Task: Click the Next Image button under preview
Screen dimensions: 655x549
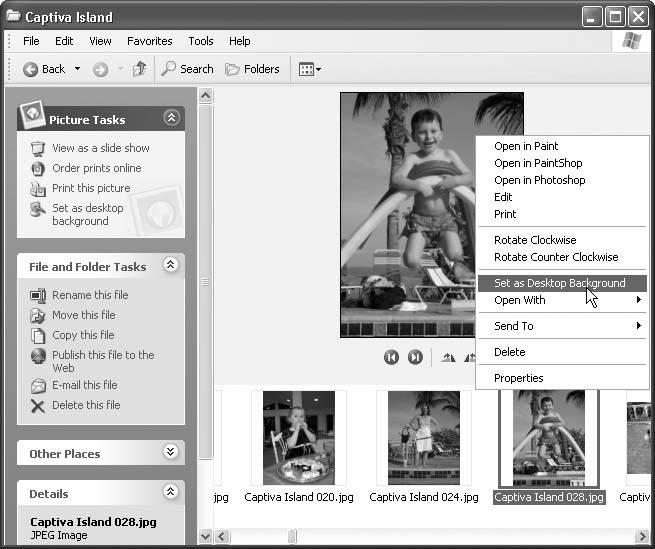Action: [x=415, y=357]
